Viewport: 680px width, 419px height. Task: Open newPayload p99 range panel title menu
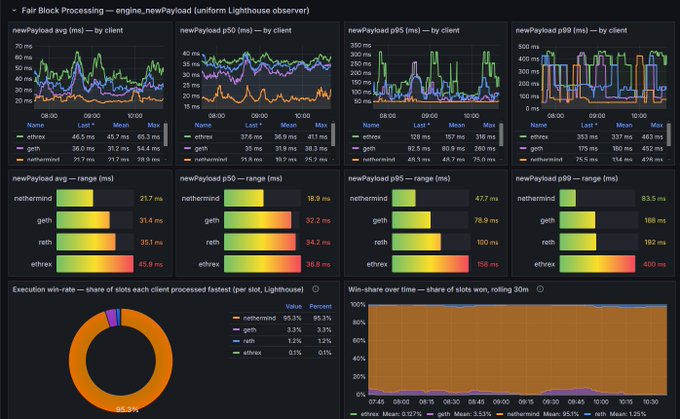pos(566,178)
